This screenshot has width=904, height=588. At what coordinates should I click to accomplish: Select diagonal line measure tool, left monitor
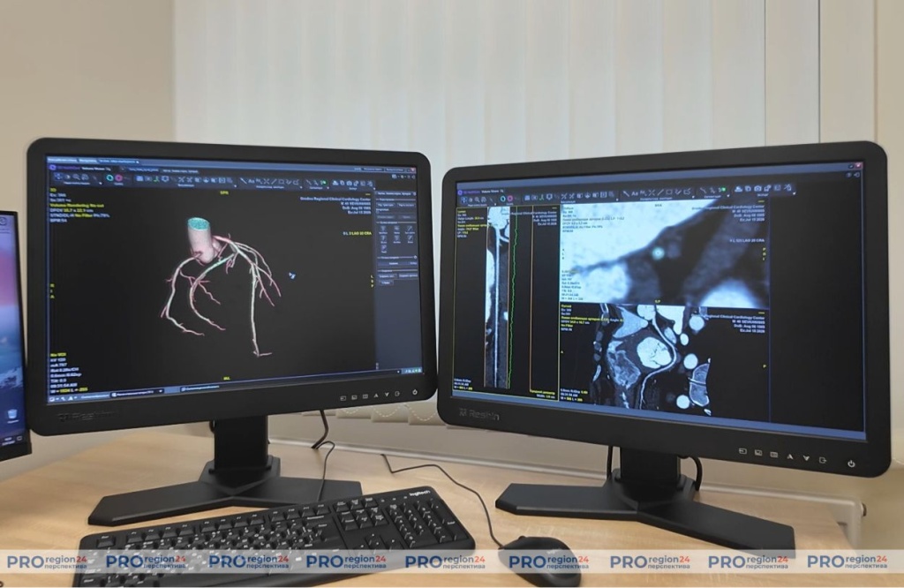[x=274, y=181]
